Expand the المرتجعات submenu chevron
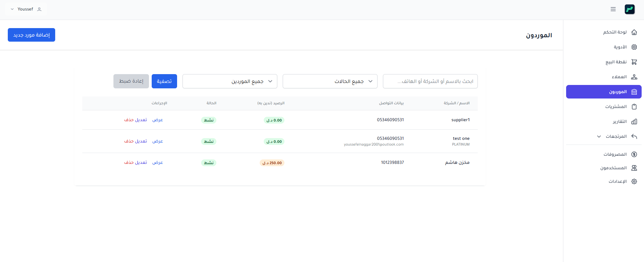644x262 pixels. coord(599,136)
